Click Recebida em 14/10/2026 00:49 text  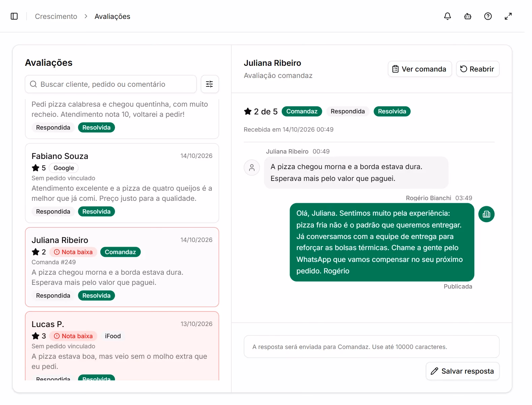(289, 130)
